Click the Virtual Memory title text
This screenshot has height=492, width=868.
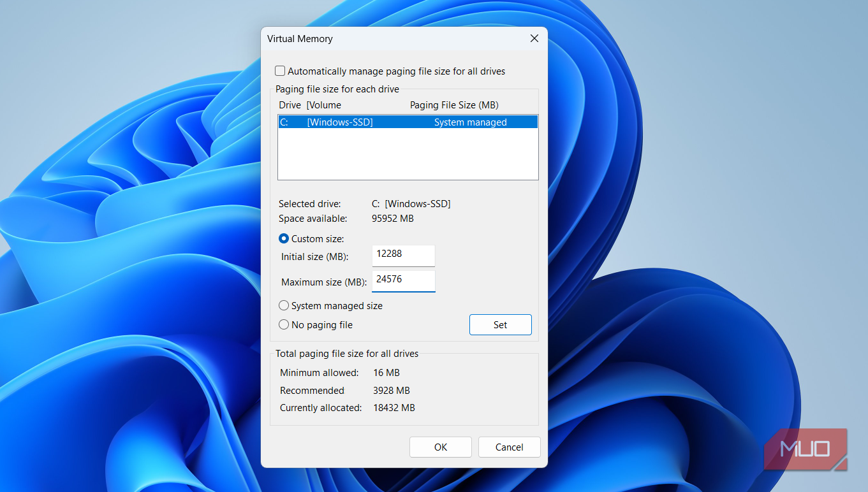(x=300, y=39)
